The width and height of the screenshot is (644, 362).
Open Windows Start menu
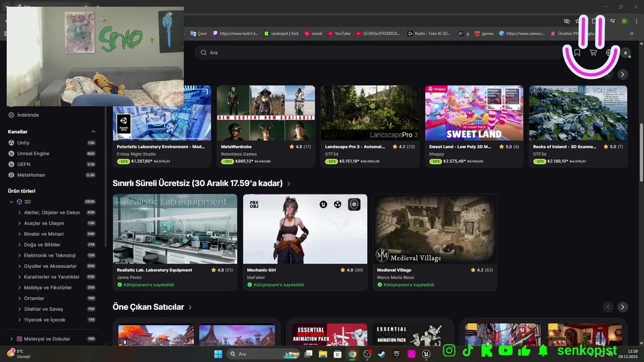[218, 354]
